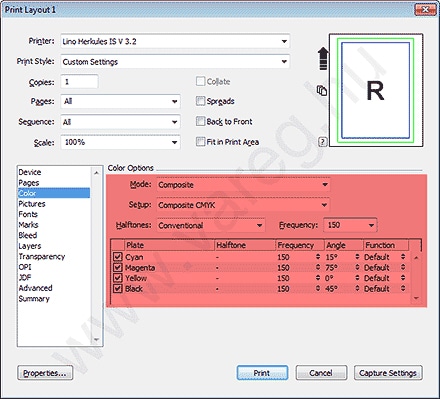Expand the Pages dropdown
Screen dimensions: 440x399
tap(120, 101)
